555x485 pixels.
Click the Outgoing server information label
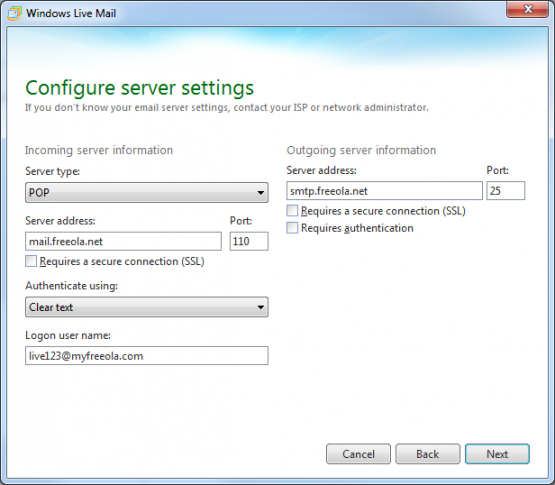click(x=361, y=150)
